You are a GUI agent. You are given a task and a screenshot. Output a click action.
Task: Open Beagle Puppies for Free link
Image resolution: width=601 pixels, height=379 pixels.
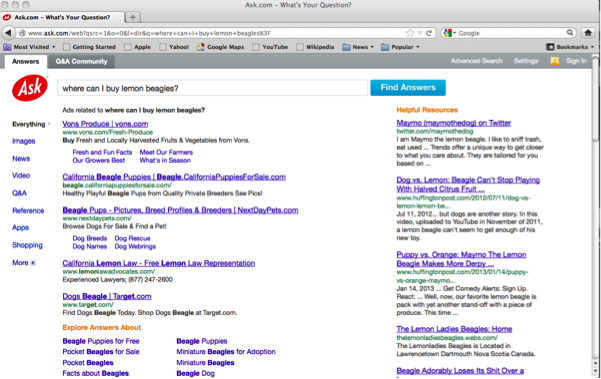pos(101,341)
